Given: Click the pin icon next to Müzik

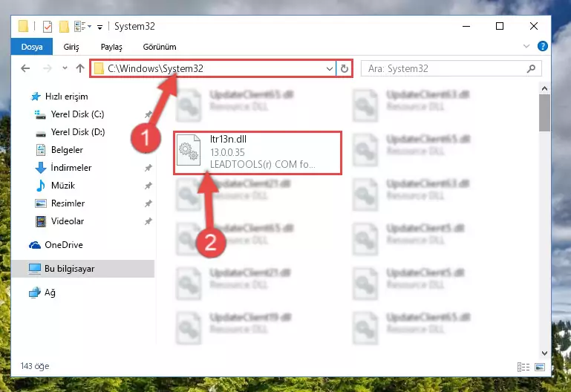Looking at the screenshot, I should click(148, 186).
